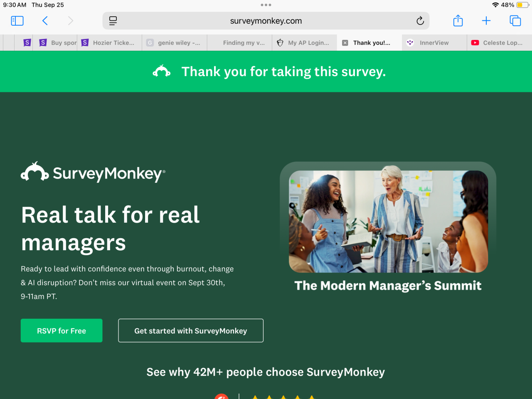This screenshot has height=399, width=532.
Task: Click Get started with SurveyMonkey button
Action: [191, 331]
